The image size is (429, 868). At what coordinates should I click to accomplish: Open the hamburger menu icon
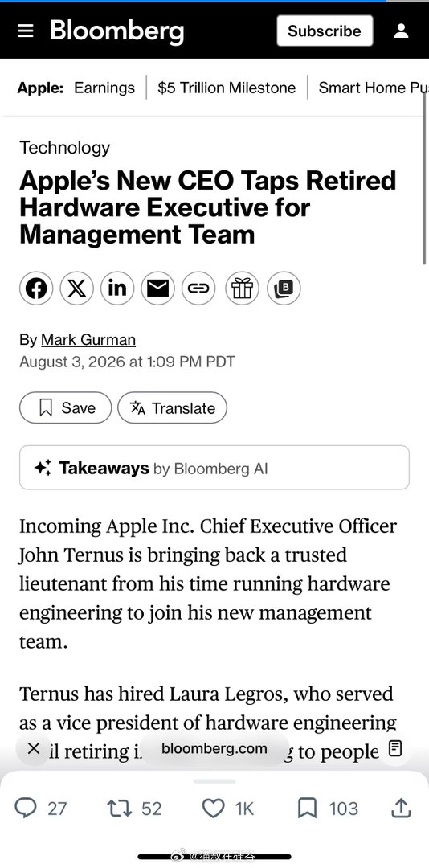(x=26, y=31)
